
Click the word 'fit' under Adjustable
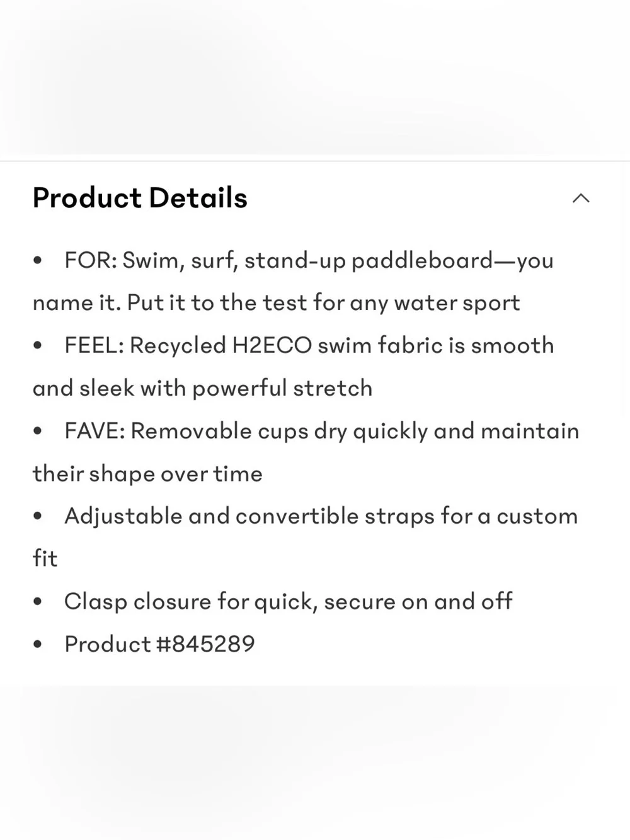coord(45,558)
